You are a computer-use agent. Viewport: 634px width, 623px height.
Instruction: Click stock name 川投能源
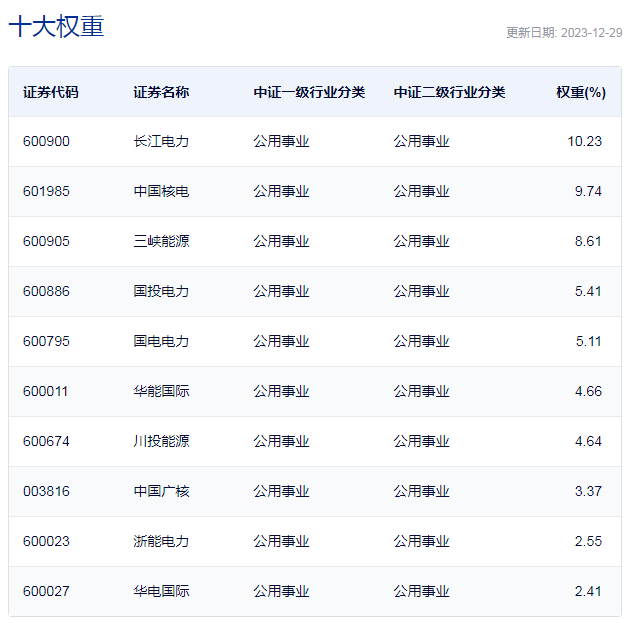[x=161, y=441]
